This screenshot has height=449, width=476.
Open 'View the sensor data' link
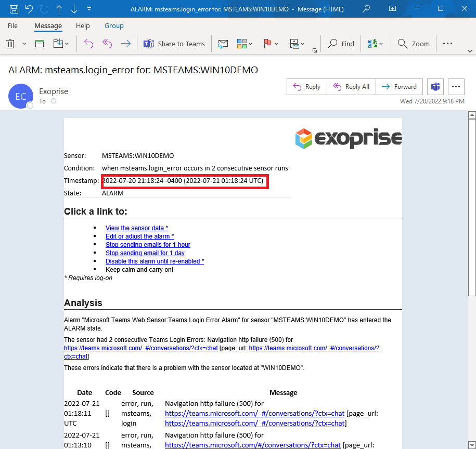coord(137,228)
